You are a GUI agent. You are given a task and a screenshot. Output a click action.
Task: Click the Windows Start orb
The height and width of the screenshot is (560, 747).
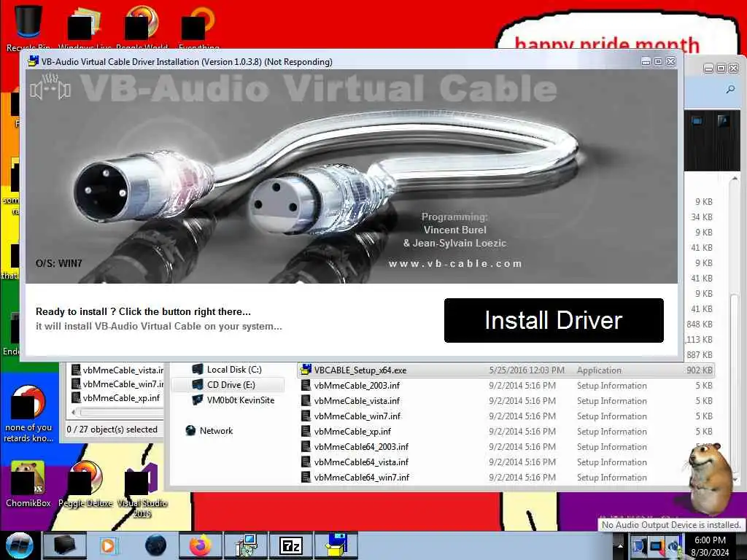[19, 545]
